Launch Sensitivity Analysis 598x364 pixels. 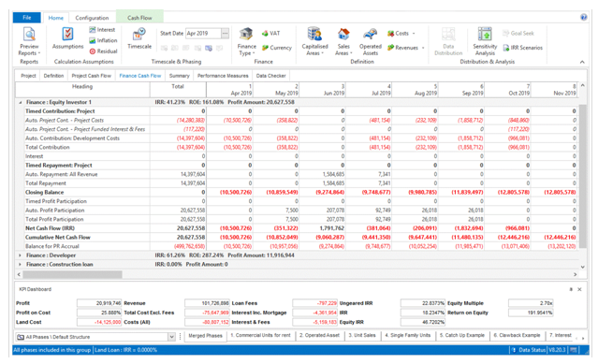coord(485,42)
